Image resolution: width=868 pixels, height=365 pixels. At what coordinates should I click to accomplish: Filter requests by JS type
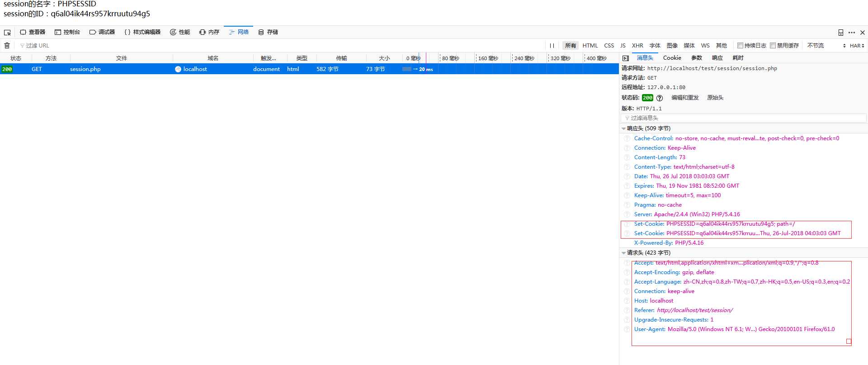point(623,46)
